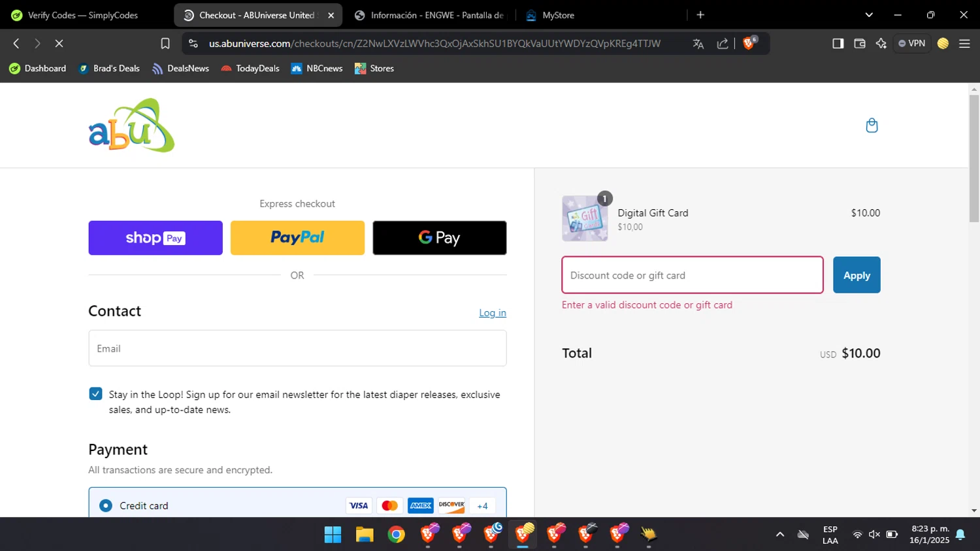
Task: Open Dashboard bookmark
Action: (x=38, y=69)
